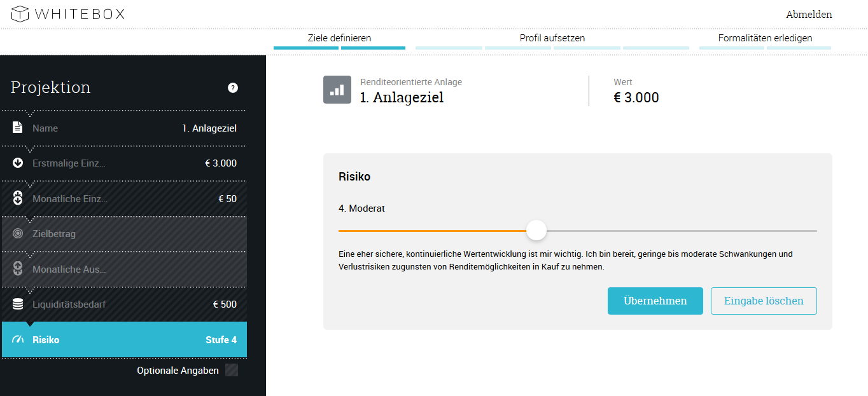This screenshot has width=868, height=396.
Task: Click the Liquiditätsbedarf coin stack icon
Action: 18,304
